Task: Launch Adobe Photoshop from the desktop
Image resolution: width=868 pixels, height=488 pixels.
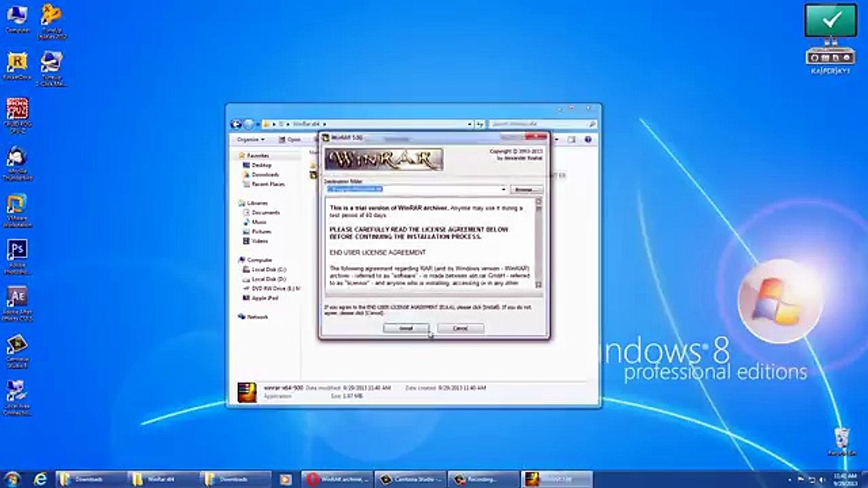Action: (x=17, y=258)
